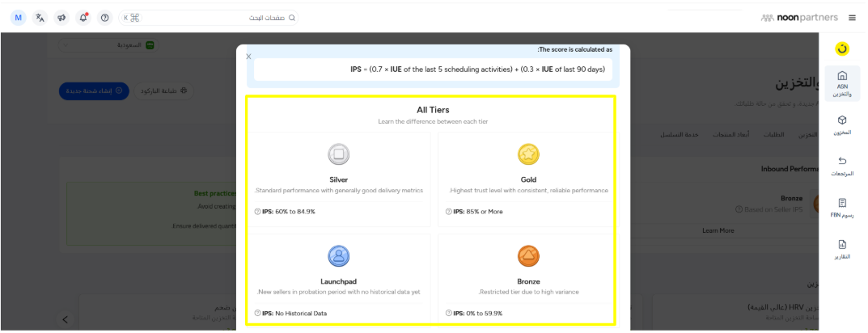Viewport: 868px width, 333px height.
Task: Click the left chevron arrow at the bottom
Action: pyautogui.click(x=65, y=320)
